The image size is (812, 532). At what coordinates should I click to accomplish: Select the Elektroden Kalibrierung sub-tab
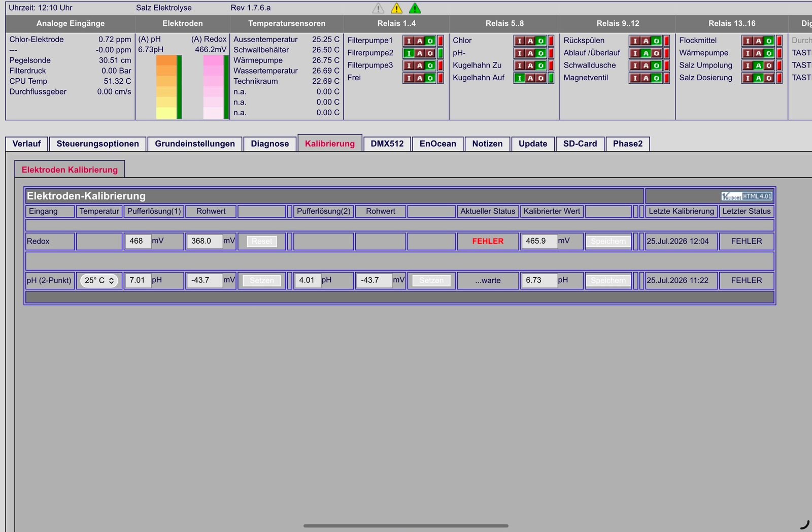pyautogui.click(x=70, y=170)
